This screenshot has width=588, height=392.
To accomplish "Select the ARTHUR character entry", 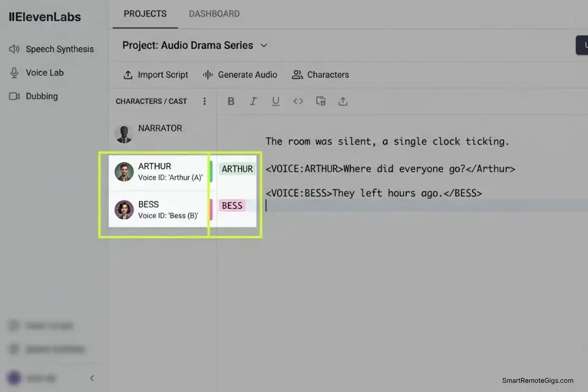I will pyautogui.click(x=158, y=171).
